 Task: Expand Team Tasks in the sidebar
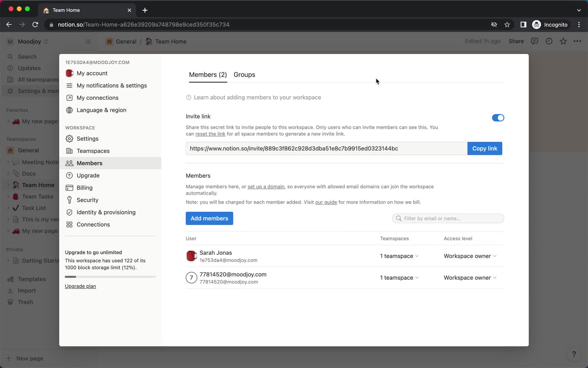8,197
